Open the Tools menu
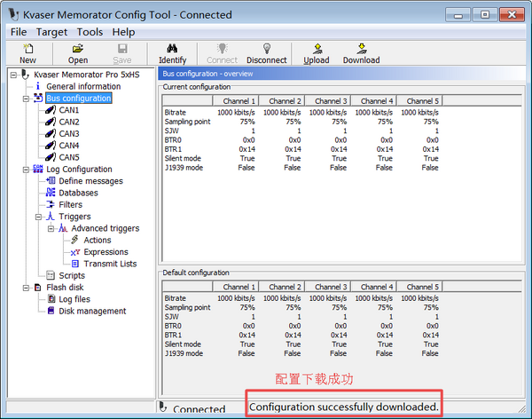This screenshot has height=419, width=532. 90,32
